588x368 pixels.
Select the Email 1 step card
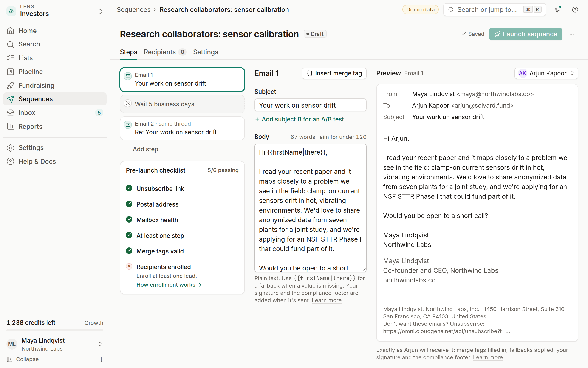182,80
